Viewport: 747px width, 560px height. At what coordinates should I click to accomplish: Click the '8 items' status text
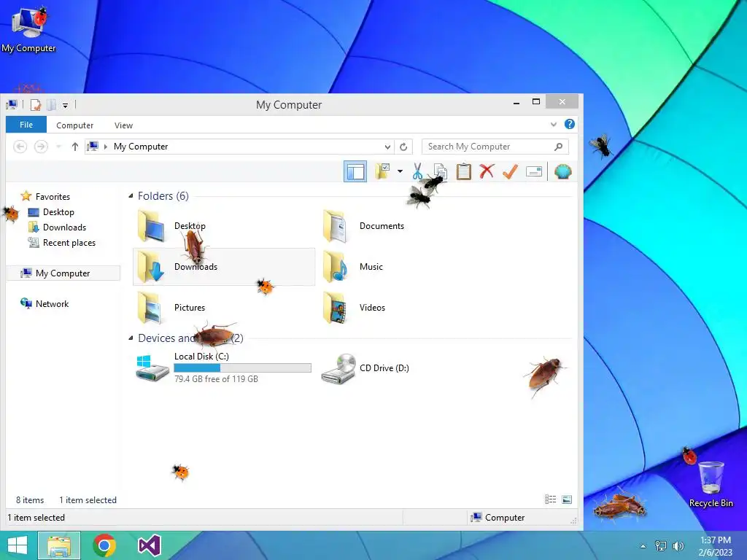30,500
